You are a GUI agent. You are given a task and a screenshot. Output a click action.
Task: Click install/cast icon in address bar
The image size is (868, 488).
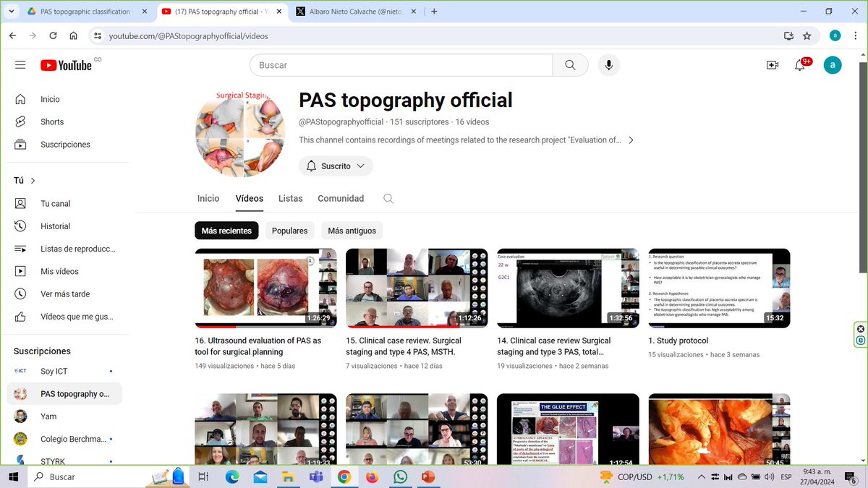788,35
